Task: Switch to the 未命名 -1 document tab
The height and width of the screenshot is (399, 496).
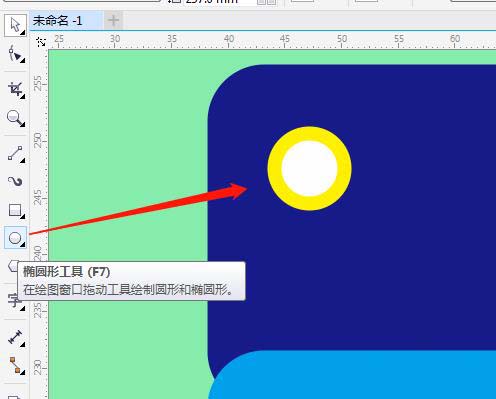Action: point(66,21)
